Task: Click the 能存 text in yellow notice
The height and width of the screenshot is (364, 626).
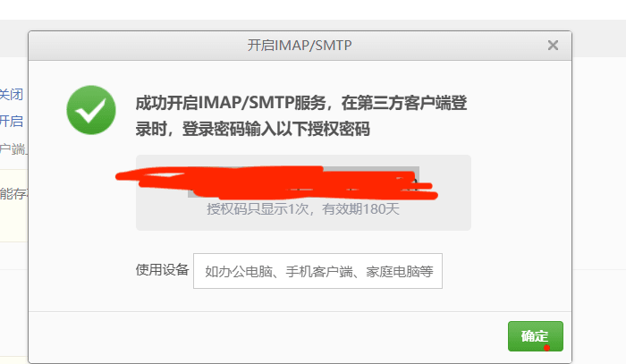Action: 13,194
